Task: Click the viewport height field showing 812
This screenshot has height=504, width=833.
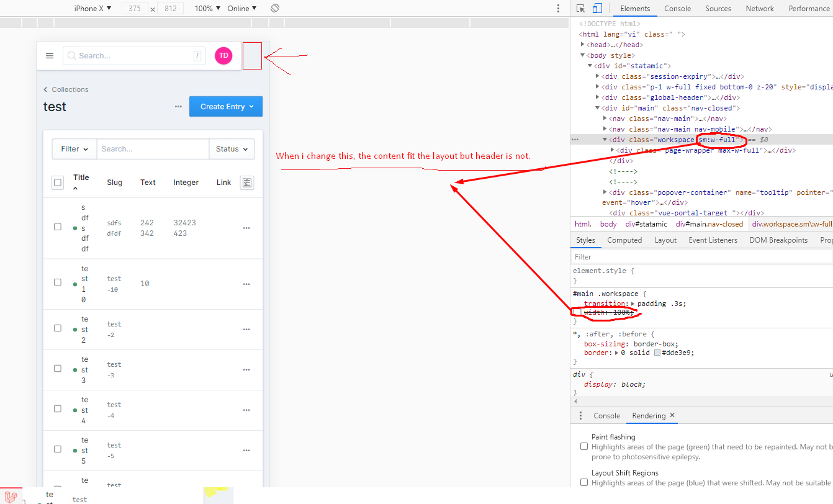Action: point(170,9)
